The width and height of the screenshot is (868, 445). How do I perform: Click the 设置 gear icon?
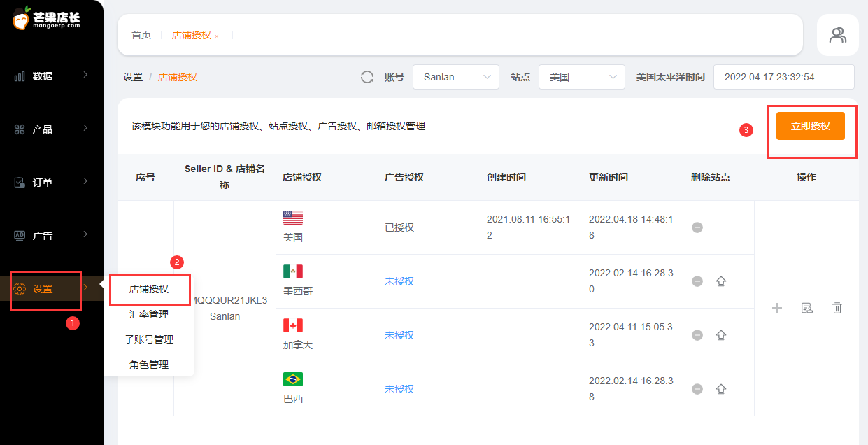pyautogui.click(x=20, y=289)
